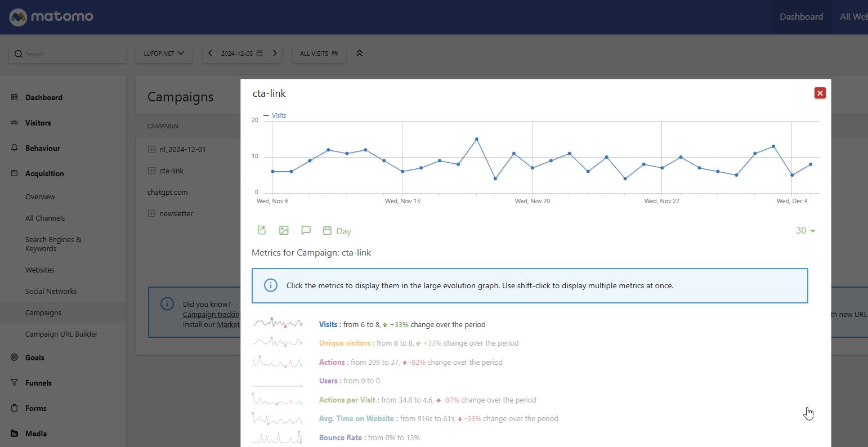Show Bounce Rate in the evolution graph

point(341,437)
